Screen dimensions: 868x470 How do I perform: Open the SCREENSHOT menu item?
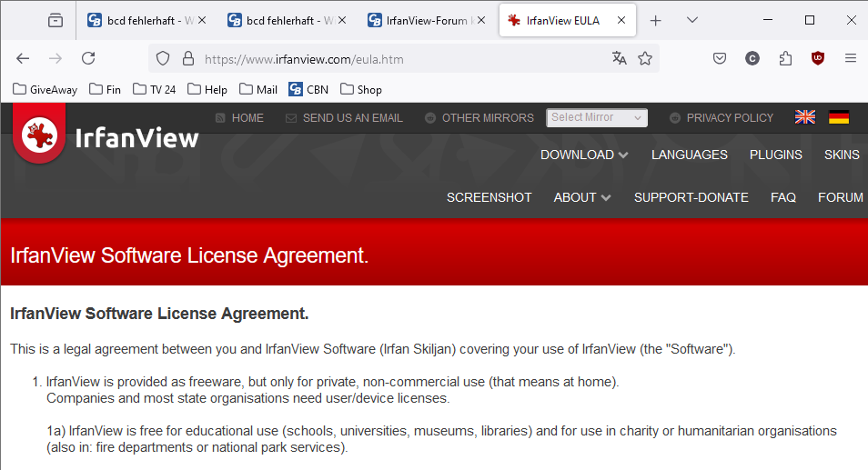tap(489, 197)
